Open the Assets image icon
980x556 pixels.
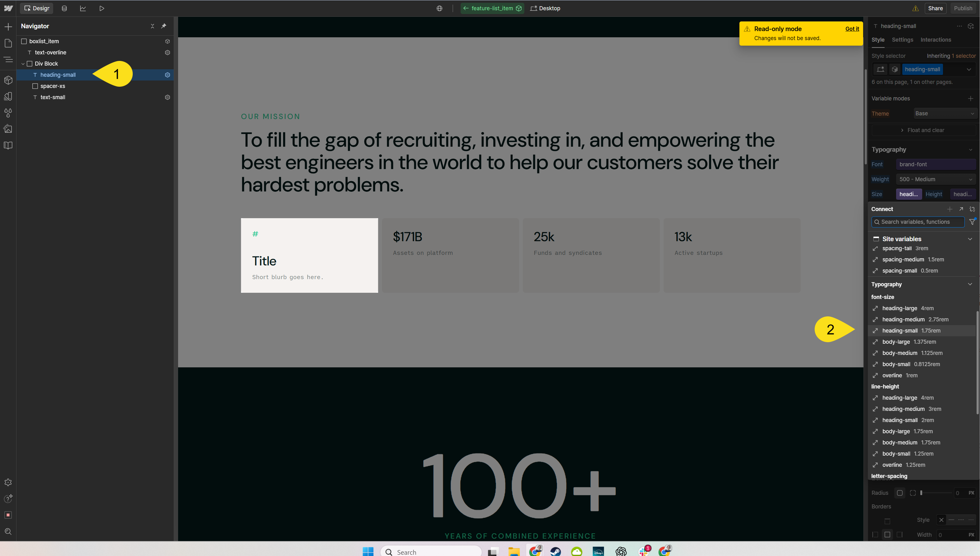point(8,129)
